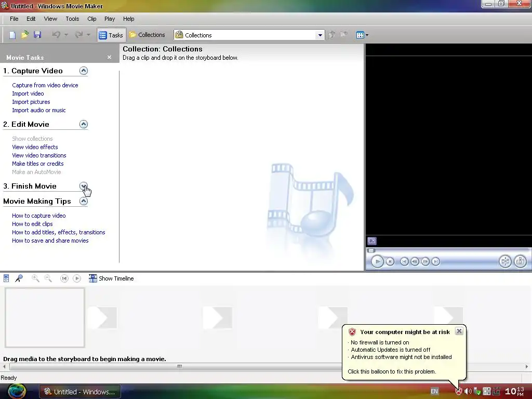Click the storyboard horizontal scrollbar thumb
Viewport: 532px width, 399px height.
point(179,366)
